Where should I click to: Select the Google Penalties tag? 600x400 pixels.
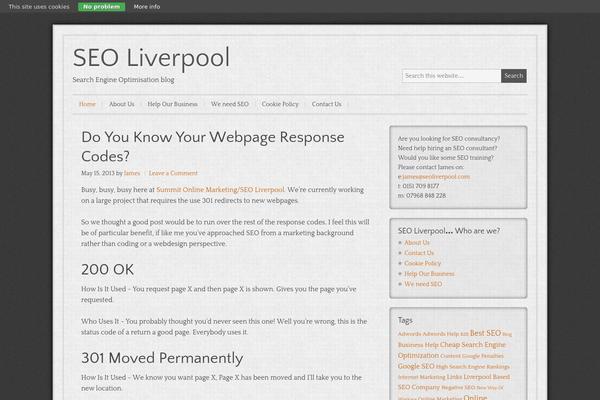(483, 356)
